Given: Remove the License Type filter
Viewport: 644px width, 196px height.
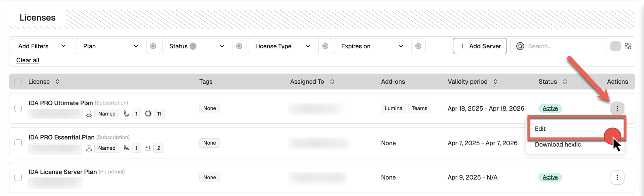Looking at the screenshot, I should (x=325, y=46).
